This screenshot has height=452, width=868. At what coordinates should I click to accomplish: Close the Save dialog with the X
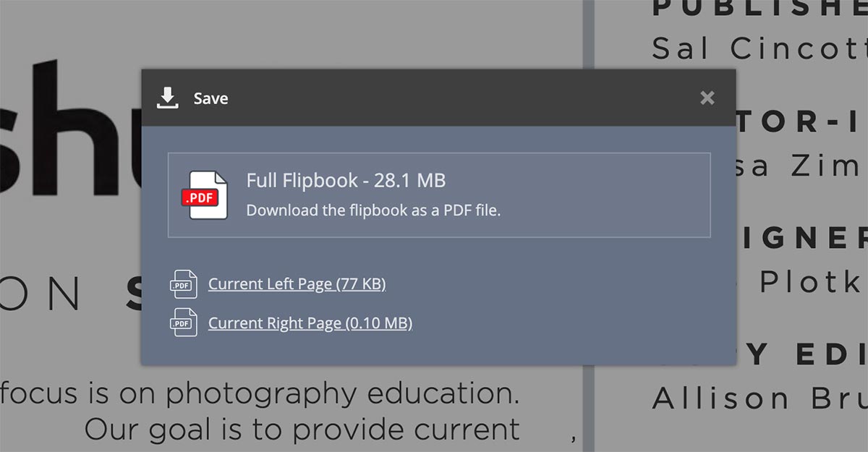coord(707,98)
